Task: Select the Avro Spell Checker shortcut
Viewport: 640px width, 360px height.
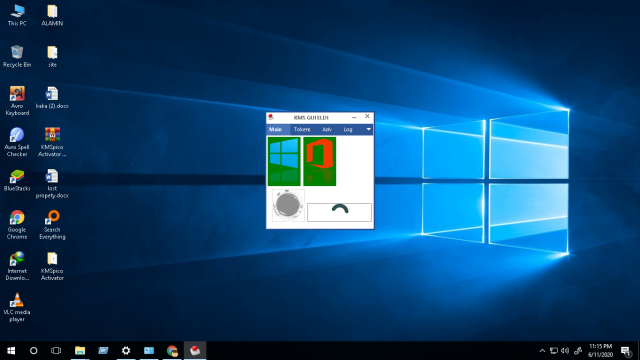Action: [x=17, y=142]
